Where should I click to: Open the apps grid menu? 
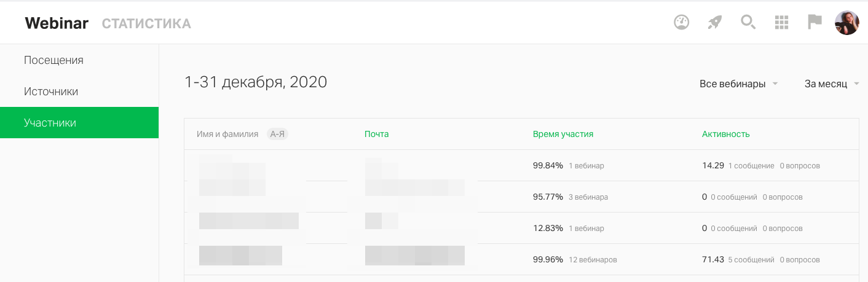pyautogui.click(x=781, y=23)
